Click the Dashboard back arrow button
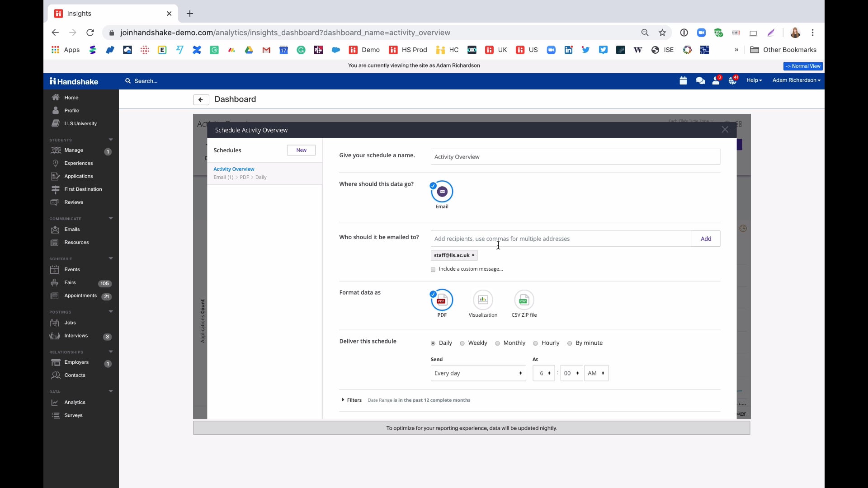Screen dimensions: 868x488 click(201, 100)
